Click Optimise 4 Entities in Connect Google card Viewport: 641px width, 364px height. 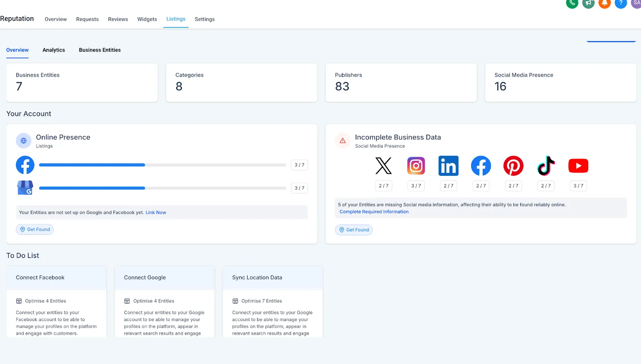154,301
